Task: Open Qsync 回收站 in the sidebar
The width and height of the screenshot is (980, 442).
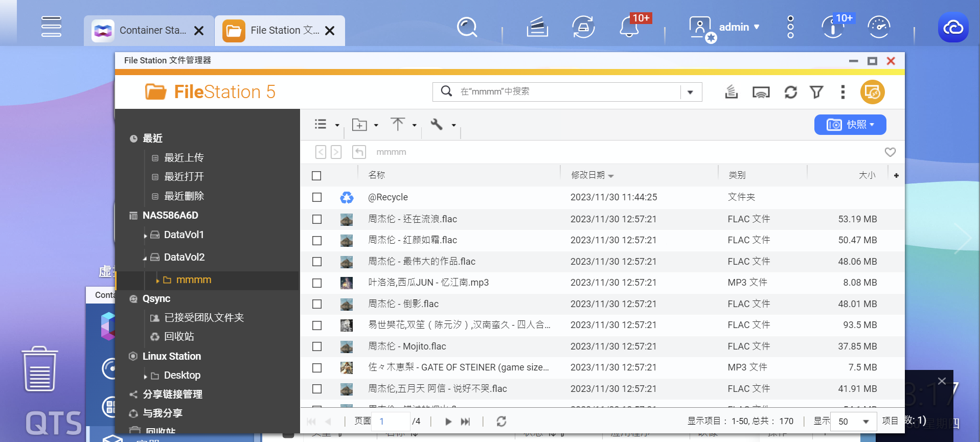Action: click(179, 337)
